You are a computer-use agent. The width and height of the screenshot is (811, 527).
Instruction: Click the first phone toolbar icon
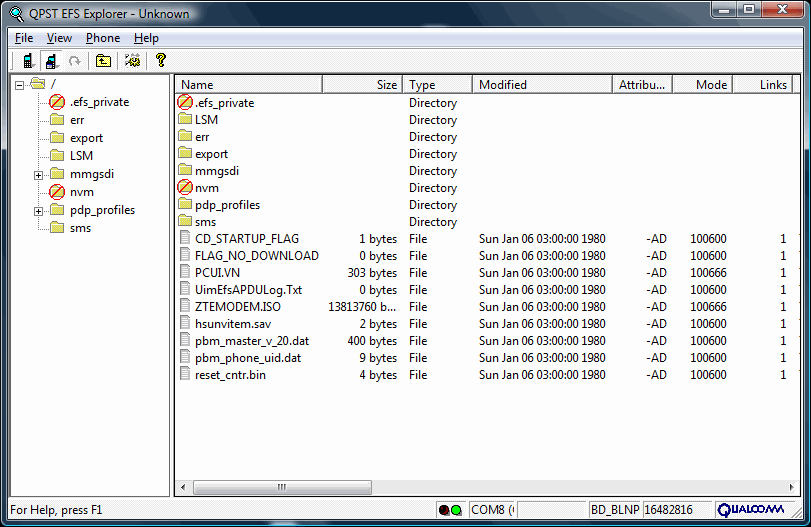tap(28, 61)
